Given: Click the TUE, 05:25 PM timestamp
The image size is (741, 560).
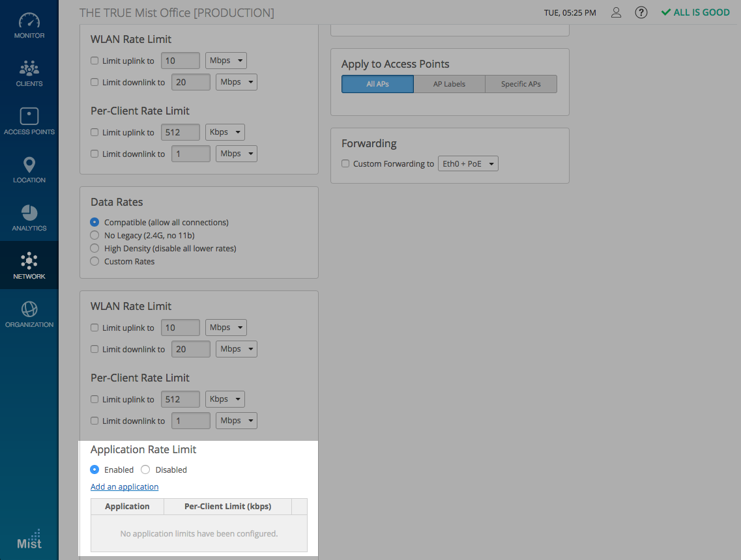Looking at the screenshot, I should (570, 13).
